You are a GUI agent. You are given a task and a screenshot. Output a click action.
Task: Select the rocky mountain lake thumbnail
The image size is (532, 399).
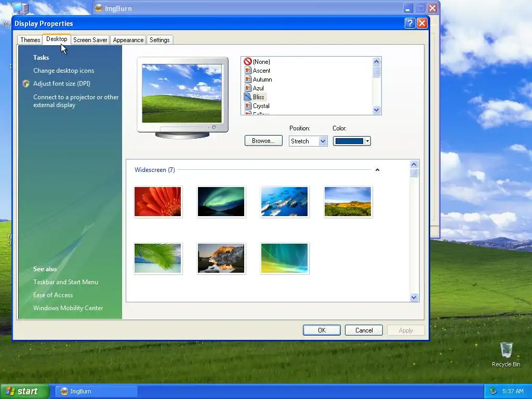(x=221, y=258)
